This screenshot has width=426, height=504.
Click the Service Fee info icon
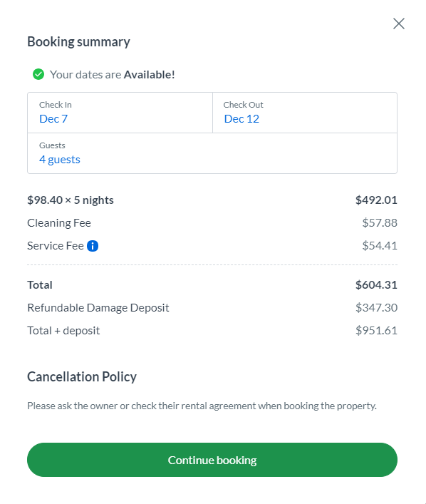(93, 246)
